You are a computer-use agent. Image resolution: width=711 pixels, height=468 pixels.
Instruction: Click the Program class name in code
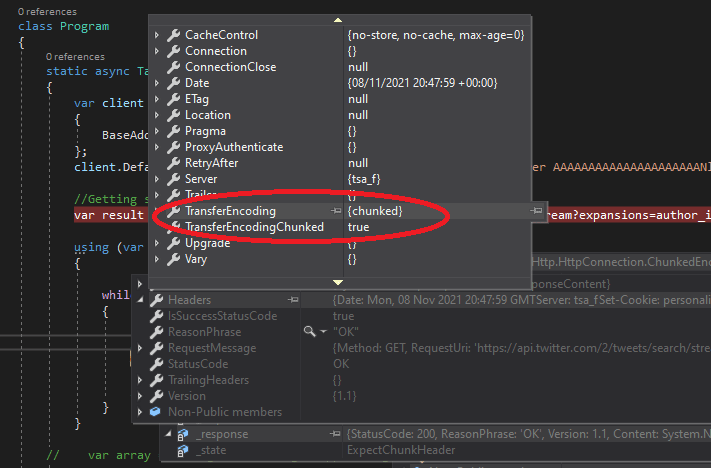click(x=85, y=26)
